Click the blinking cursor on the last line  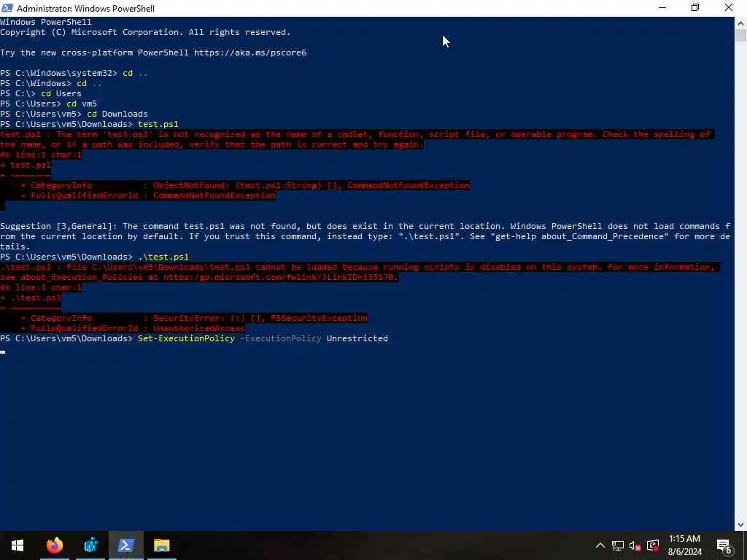coord(3,352)
